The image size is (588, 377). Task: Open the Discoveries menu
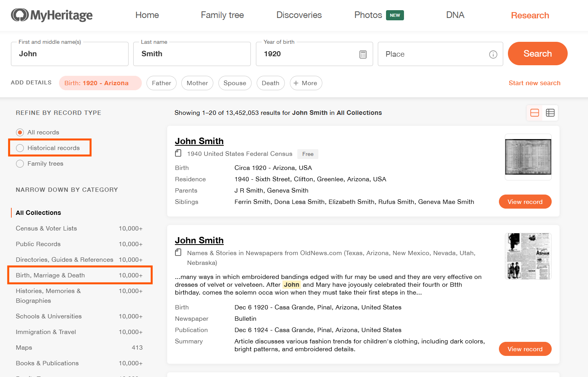(299, 15)
